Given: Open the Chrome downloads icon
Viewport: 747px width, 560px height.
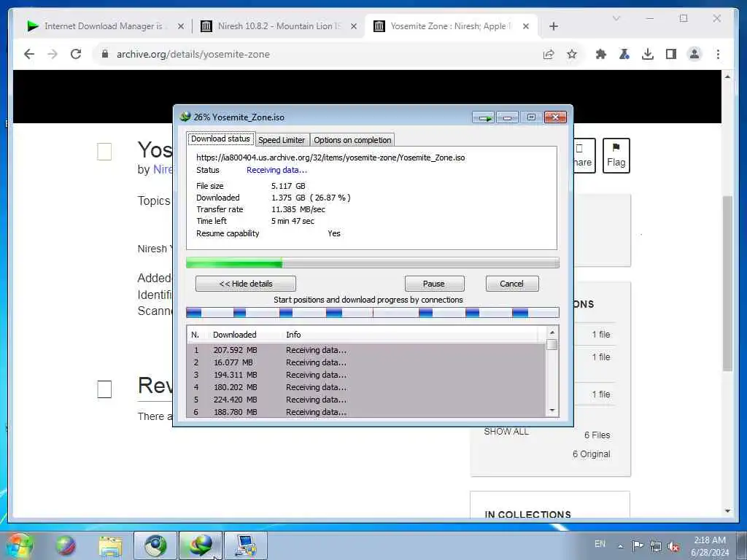Looking at the screenshot, I should tap(648, 54).
